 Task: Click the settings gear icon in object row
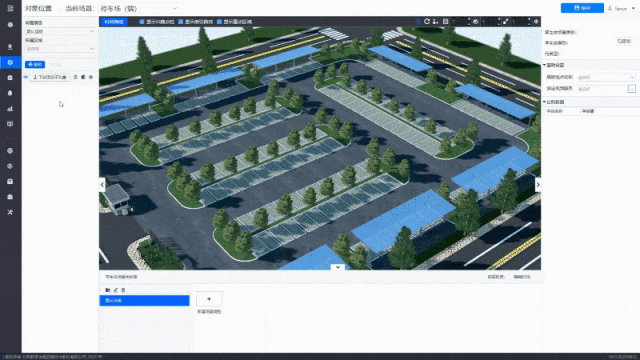click(91, 77)
